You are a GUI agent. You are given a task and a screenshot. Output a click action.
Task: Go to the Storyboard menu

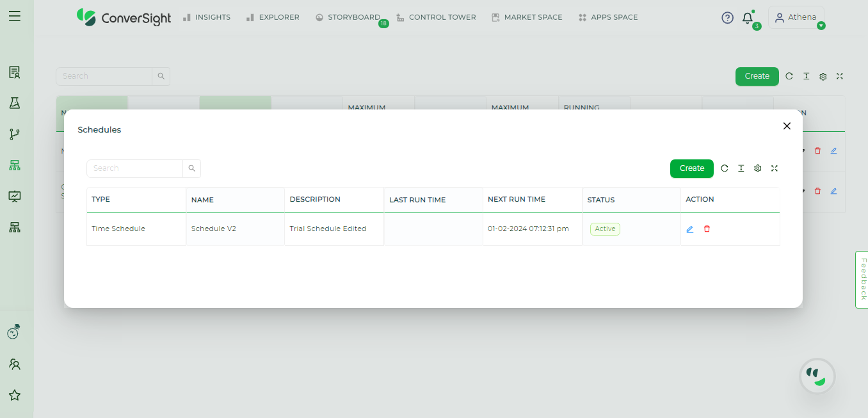pyautogui.click(x=348, y=17)
